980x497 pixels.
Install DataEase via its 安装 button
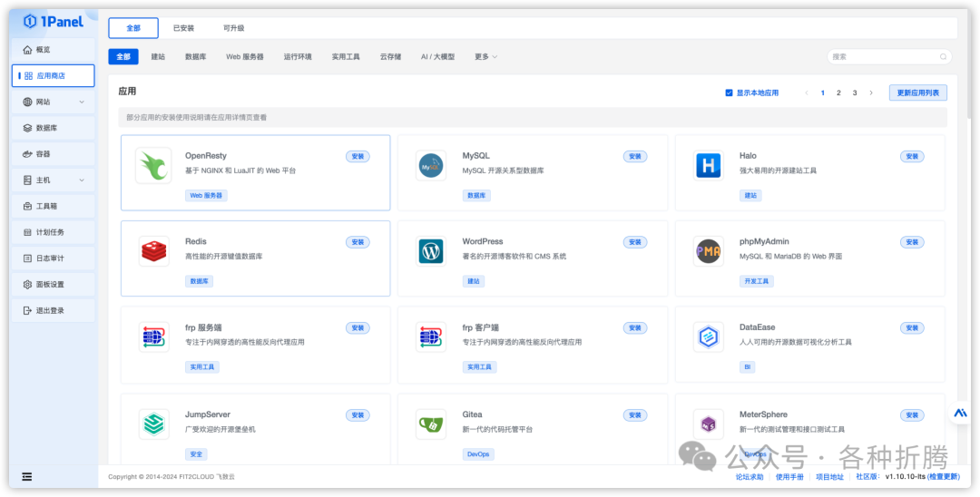click(x=912, y=327)
